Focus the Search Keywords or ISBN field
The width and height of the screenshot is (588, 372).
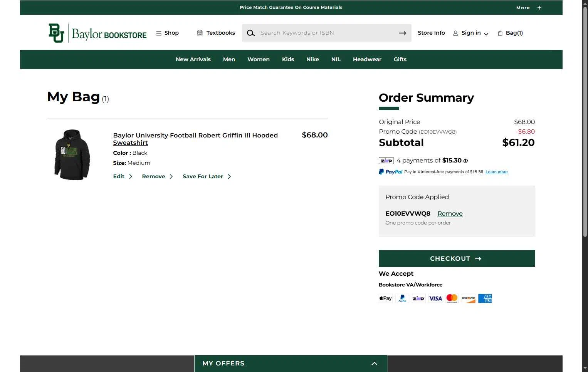click(x=328, y=33)
